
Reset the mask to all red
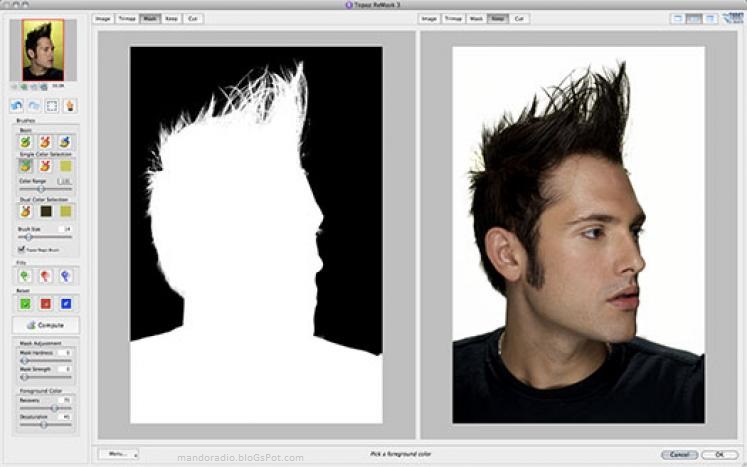[45, 304]
